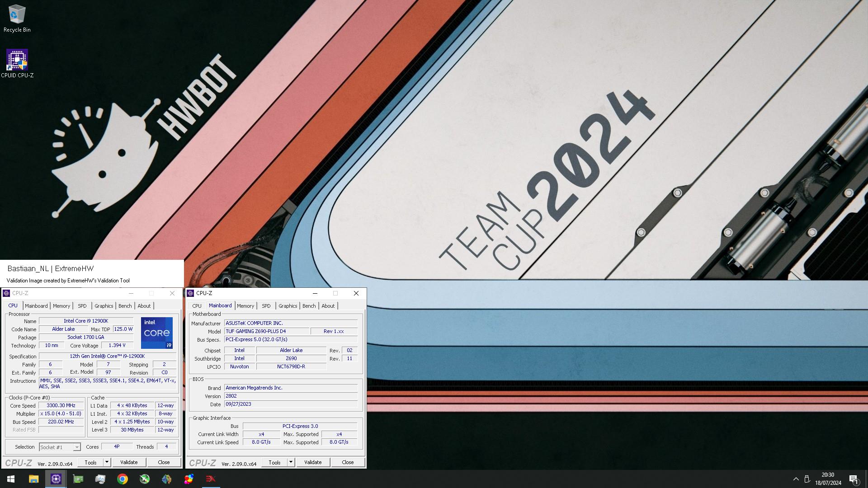
Task: Click the LPCIO value NCT6798D-R
Action: tap(291, 367)
